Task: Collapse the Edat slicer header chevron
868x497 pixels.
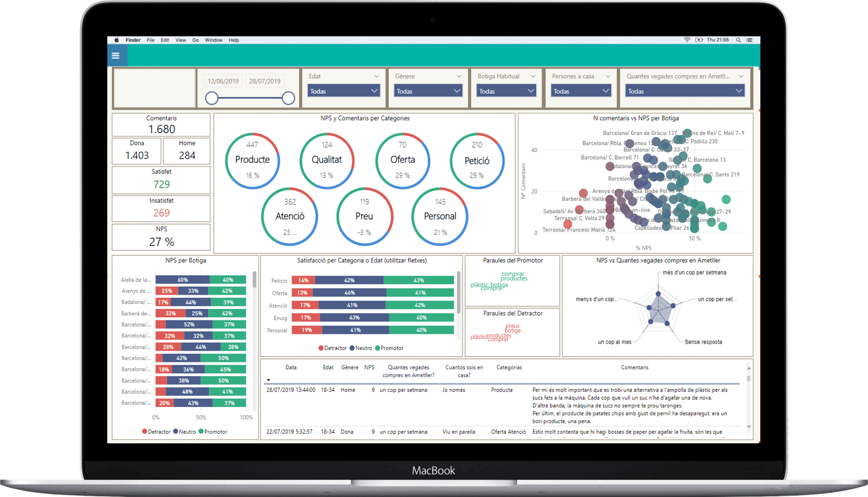Action: [x=376, y=76]
